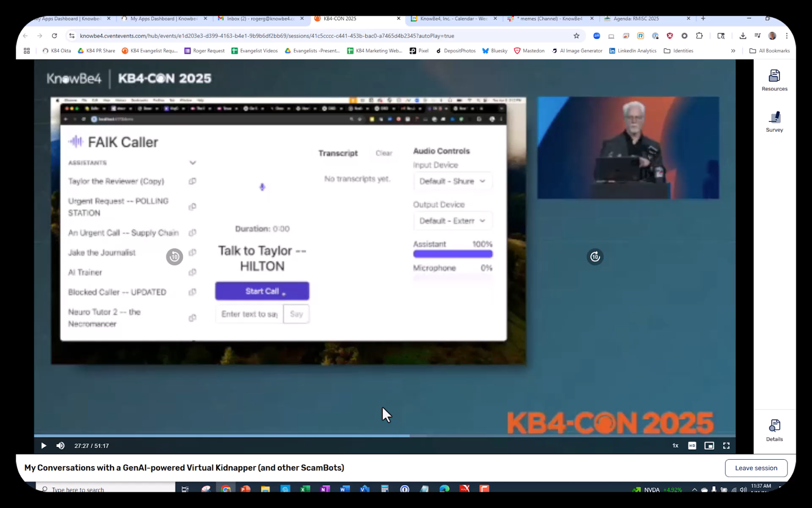The image size is (812, 508).
Task: Copy the AI Trainer assistant
Action: click(192, 272)
